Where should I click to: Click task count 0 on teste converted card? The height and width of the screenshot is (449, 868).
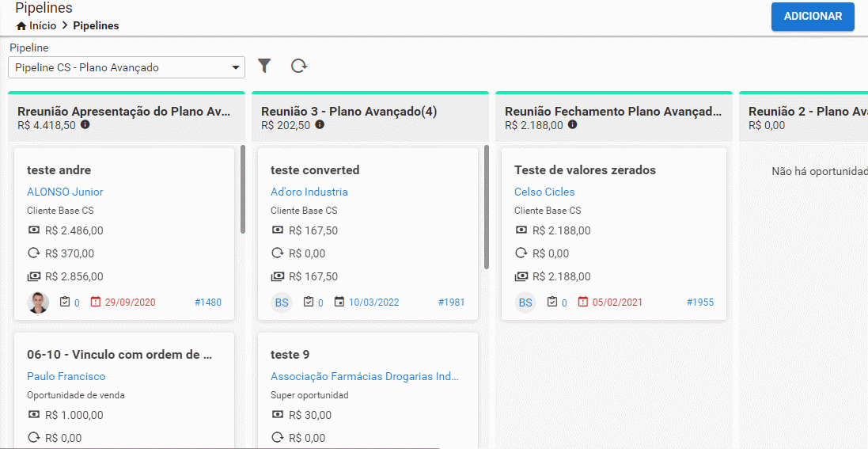[x=320, y=303]
